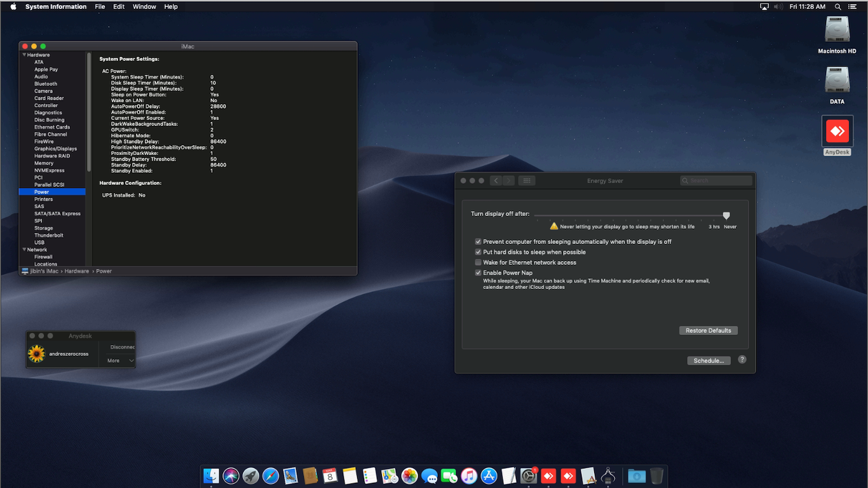The width and height of the screenshot is (868, 488).
Task: Open TextEdit from the Dock
Action: [x=509, y=475]
